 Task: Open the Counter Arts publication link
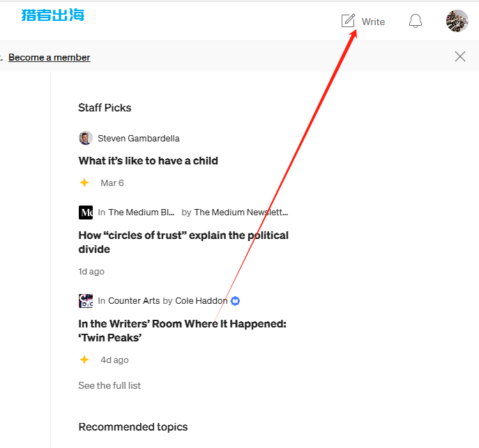point(134,301)
